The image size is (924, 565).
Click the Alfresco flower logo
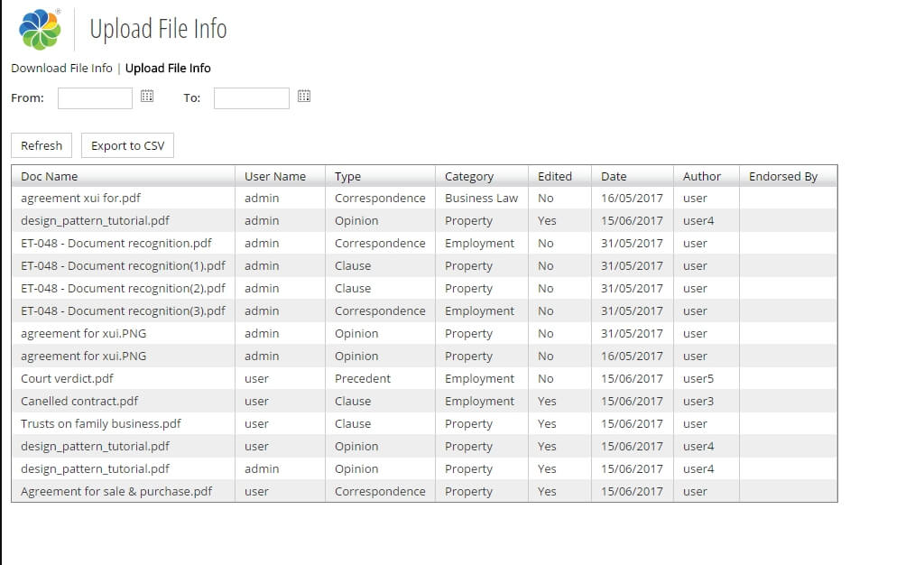(x=40, y=29)
